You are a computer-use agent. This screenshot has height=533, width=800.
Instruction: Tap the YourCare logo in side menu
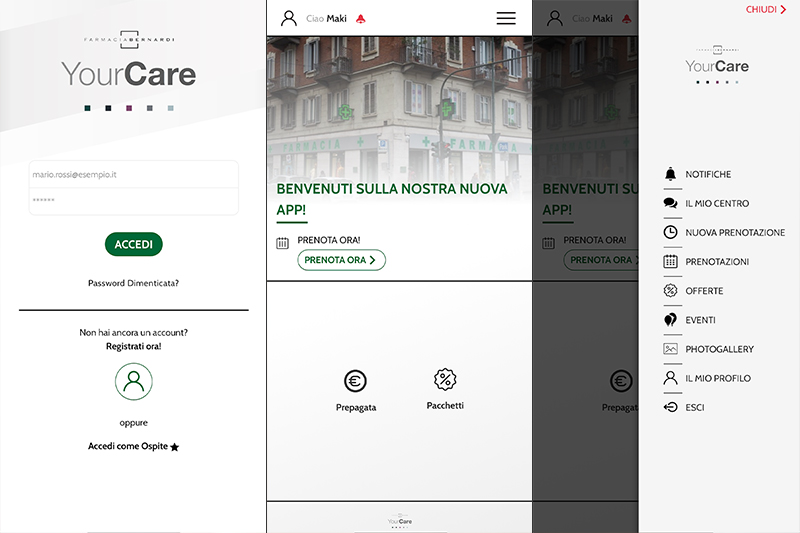coord(717,65)
